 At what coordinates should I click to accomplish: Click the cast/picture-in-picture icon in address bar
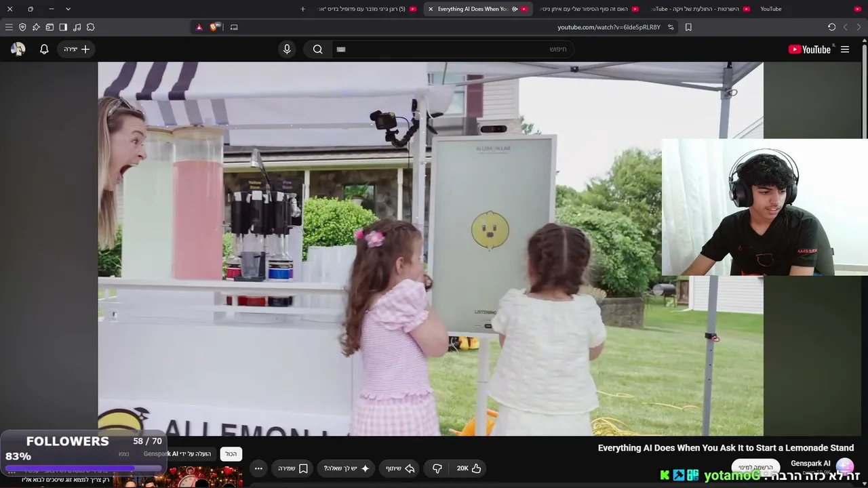(234, 27)
